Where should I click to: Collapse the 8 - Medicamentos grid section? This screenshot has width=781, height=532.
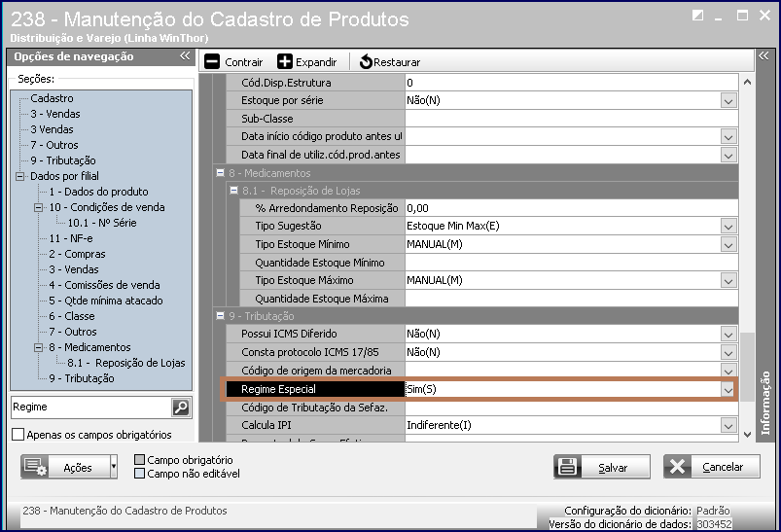pyautogui.click(x=220, y=172)
